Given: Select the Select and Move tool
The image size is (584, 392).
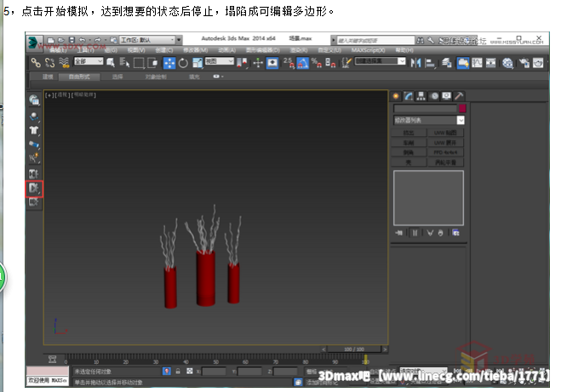Looking at the screenshot, I should click(x=170, y=62).
